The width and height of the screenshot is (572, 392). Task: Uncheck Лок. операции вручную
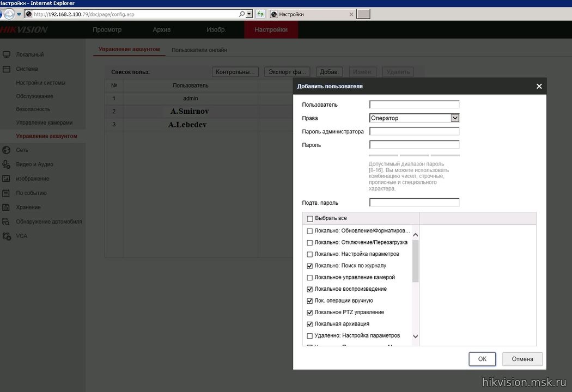tap(310, 301)
